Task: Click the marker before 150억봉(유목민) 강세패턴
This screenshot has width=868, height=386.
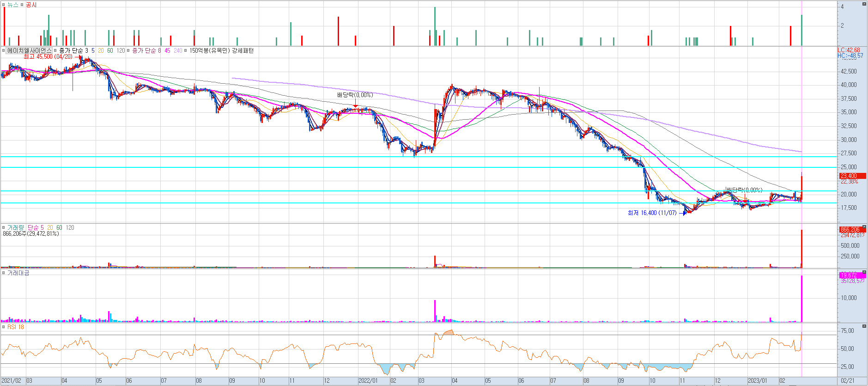Action: tap(186, 50)
